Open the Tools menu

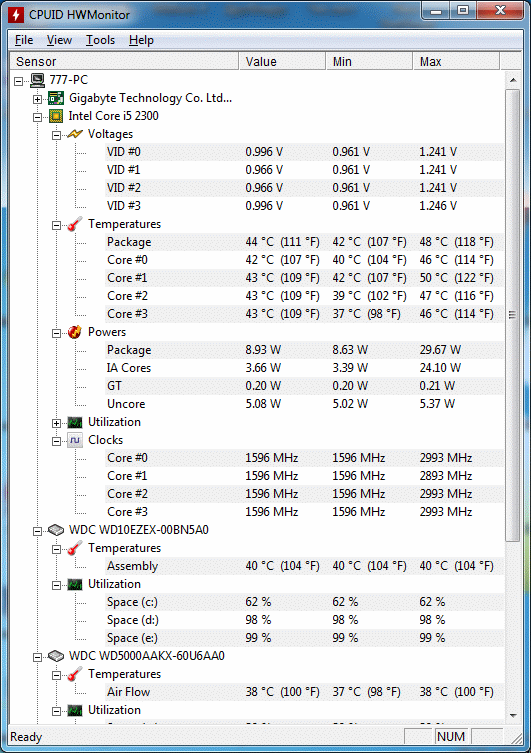tap(100, 40)
